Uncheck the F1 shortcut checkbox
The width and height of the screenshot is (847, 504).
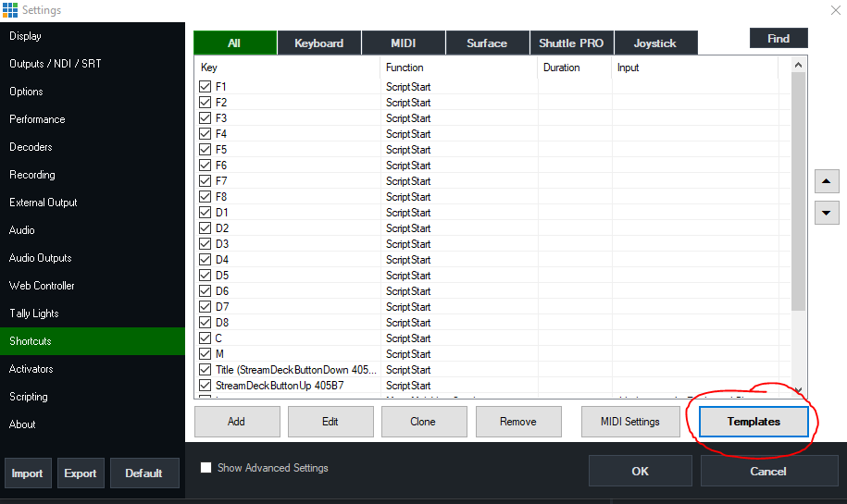coord(206,87)
